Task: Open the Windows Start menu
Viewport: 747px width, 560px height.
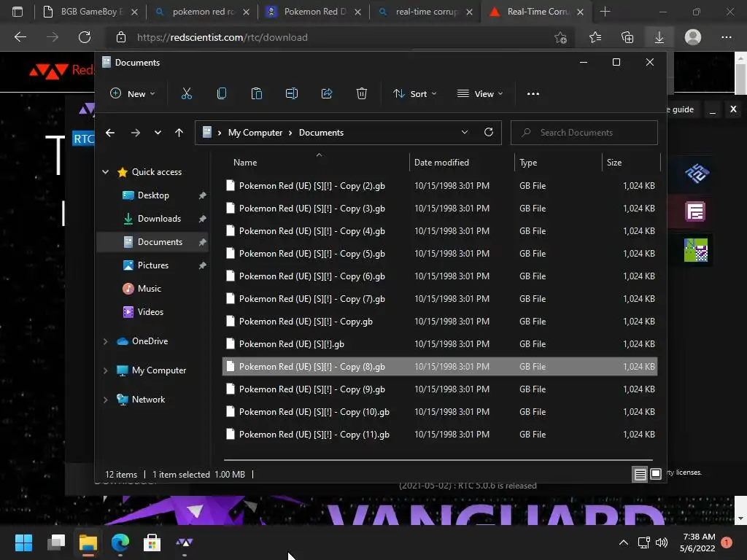Action: (x=23, y=542)
